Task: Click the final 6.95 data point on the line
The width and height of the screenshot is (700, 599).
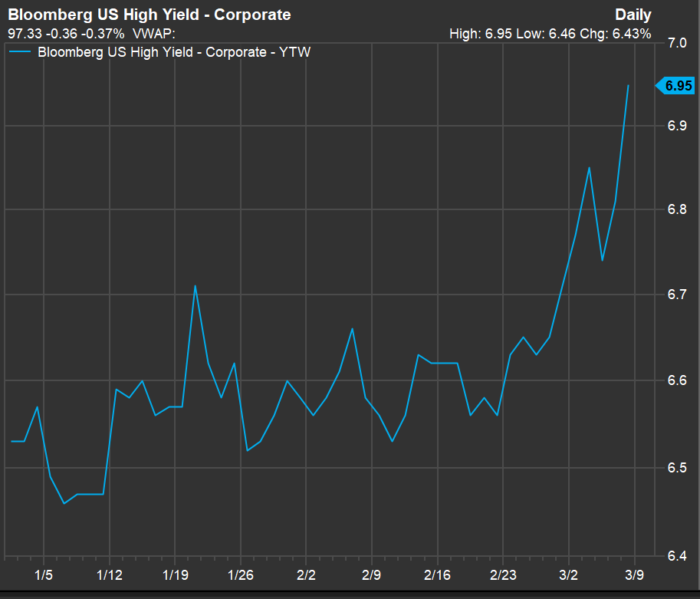Action: (628, 85)
